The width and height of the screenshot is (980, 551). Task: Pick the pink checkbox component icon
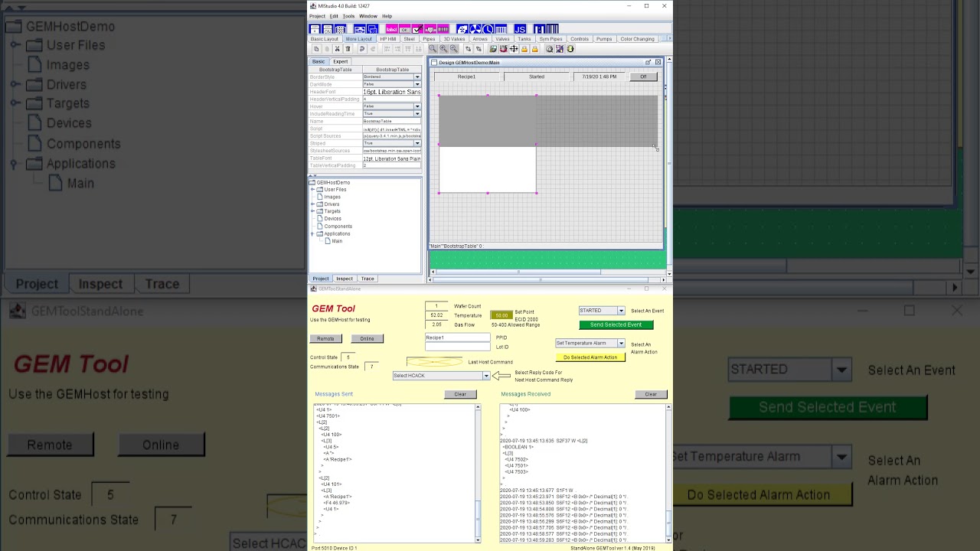coord(417,29)
